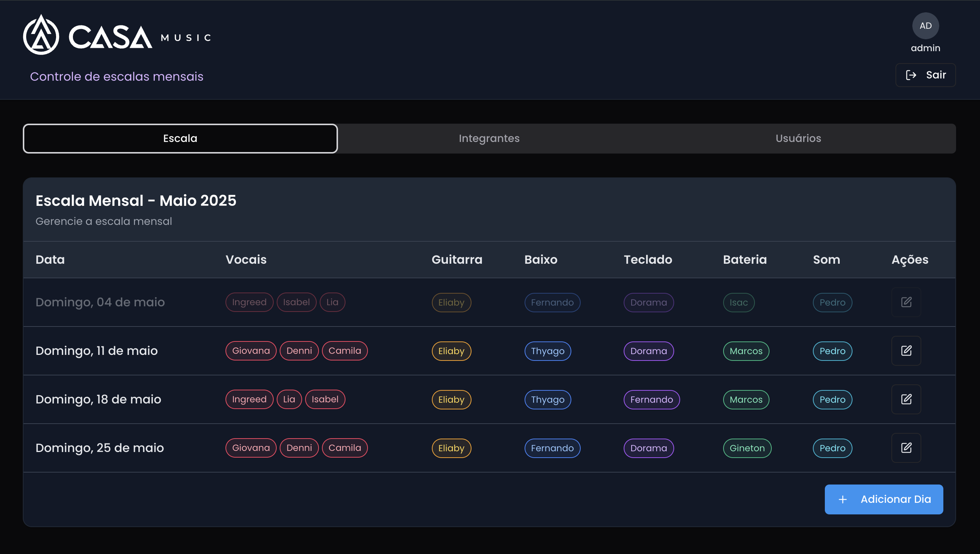Click the Dorama tag on 11 de maio

pos(649,351)
